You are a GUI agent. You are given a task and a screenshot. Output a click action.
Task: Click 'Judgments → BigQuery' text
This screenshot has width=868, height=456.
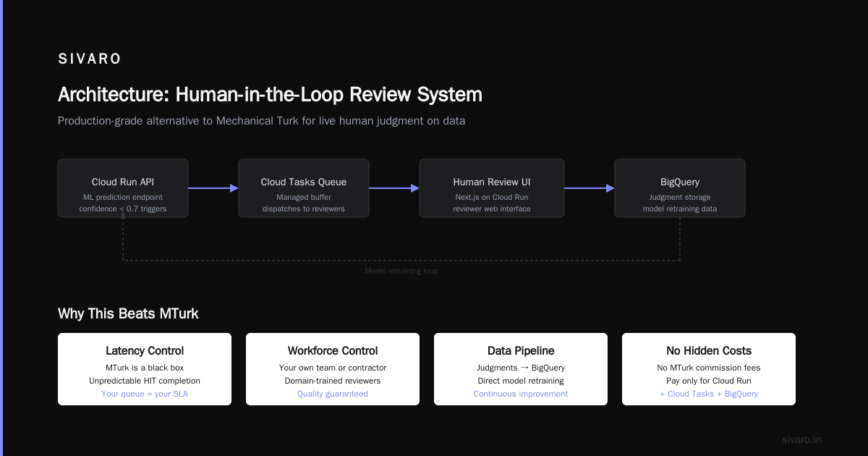point(521,368)
